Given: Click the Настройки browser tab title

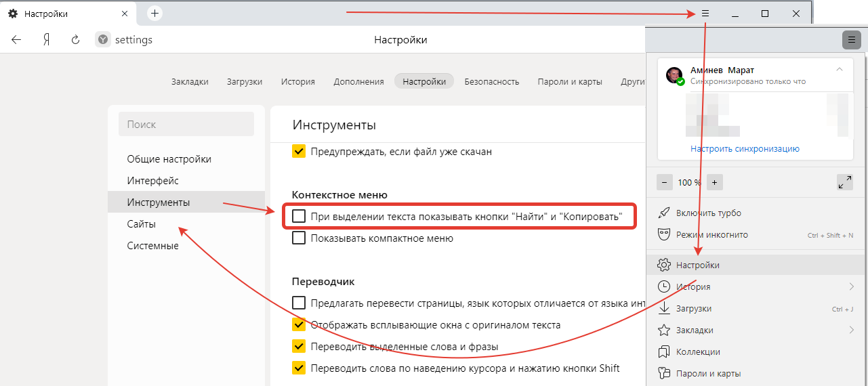Looking at the screenshot, I should (46, 14).
